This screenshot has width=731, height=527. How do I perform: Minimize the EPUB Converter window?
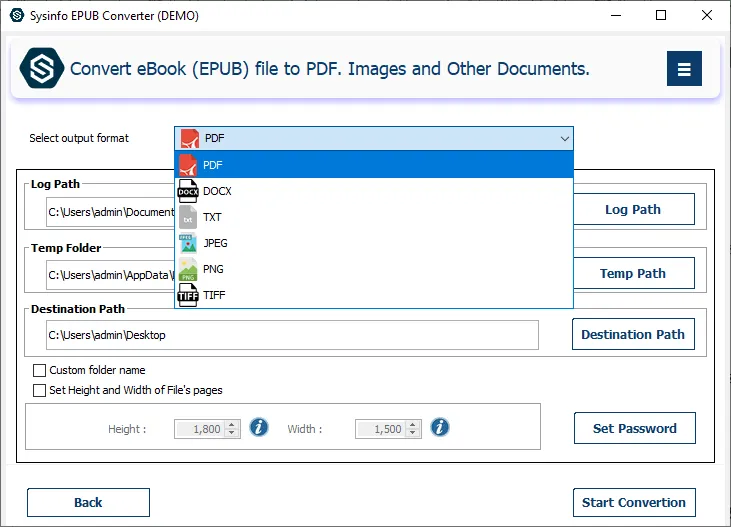[x=616, y=15]
